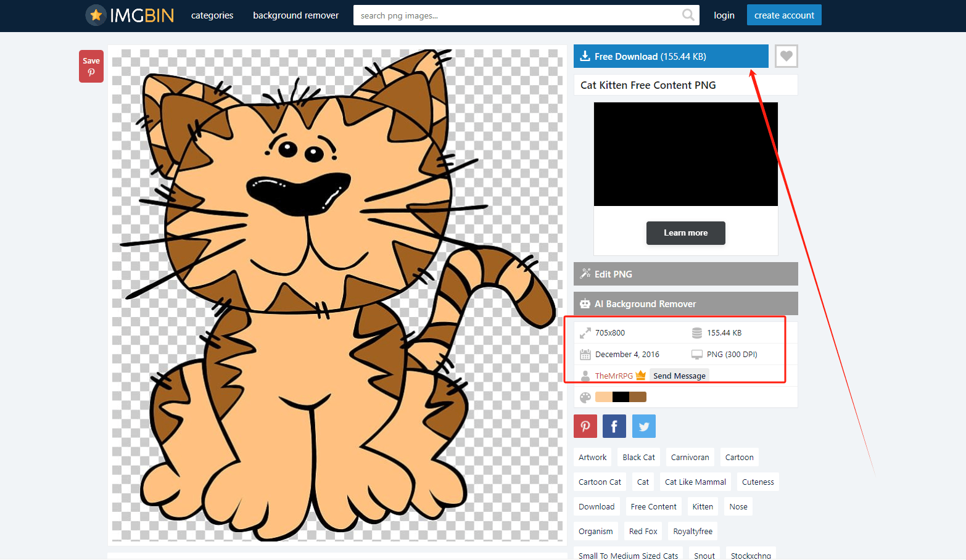Click the IMGBIN star logo

tap(96, 15)
